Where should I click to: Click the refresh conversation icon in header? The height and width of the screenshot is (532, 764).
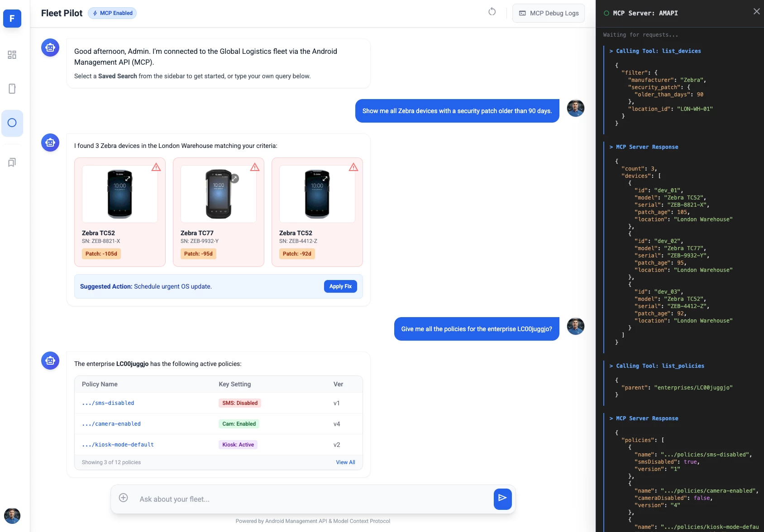(x=492, y=12)
